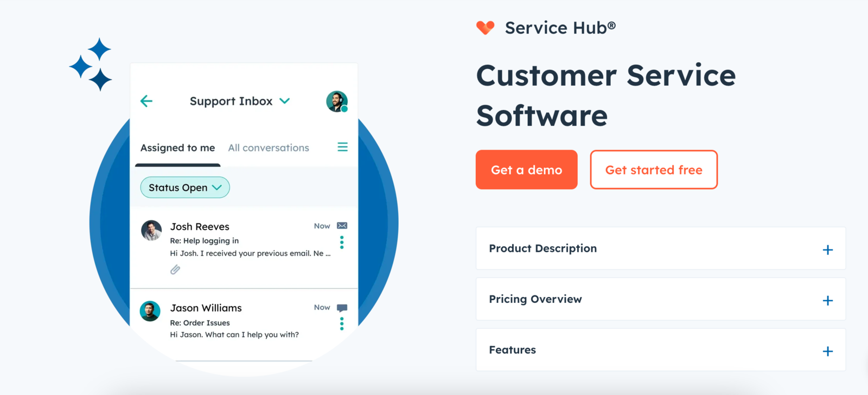The width and height of the screenshot is (868, 395).
Task: Open the Jason Williams conversation name
Action: point(206,308)
